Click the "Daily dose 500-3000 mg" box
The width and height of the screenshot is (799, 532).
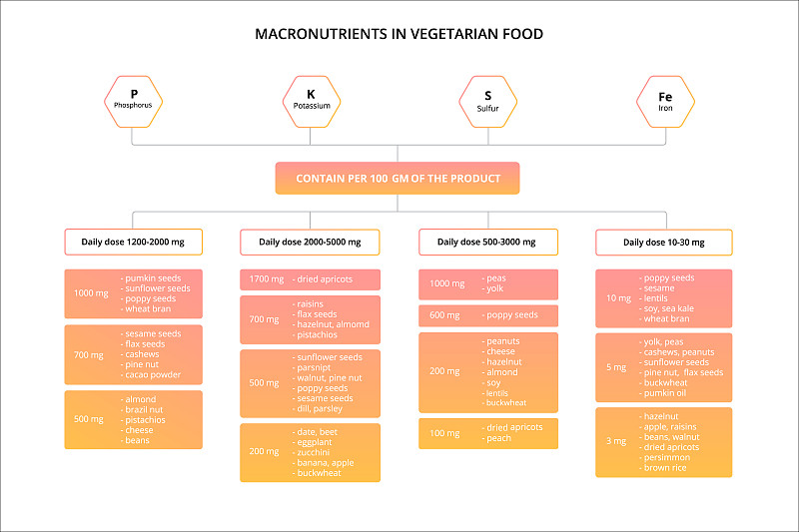coord(487,243)
